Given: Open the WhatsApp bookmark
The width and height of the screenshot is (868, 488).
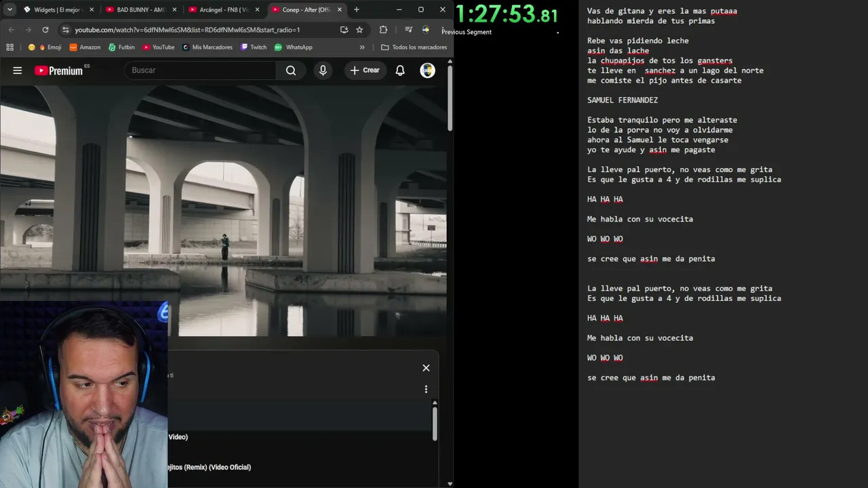Looking at the screenshot, I should point(293,47).
